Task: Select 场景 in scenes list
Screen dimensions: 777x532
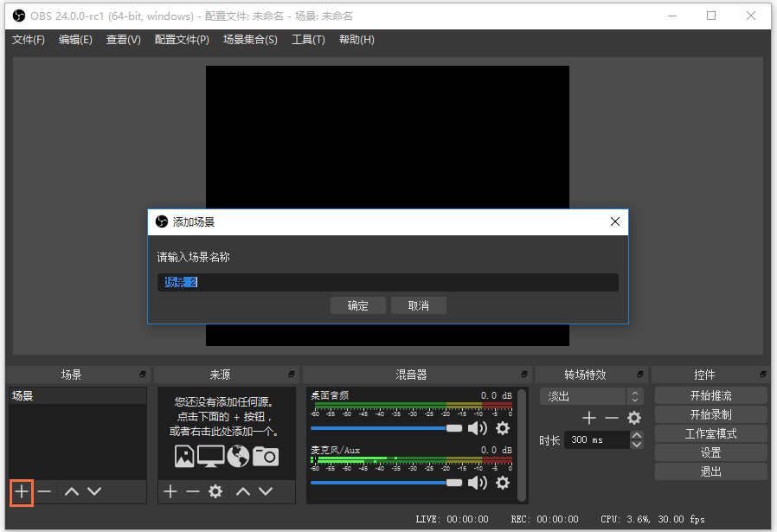Action: pos(78,396)
